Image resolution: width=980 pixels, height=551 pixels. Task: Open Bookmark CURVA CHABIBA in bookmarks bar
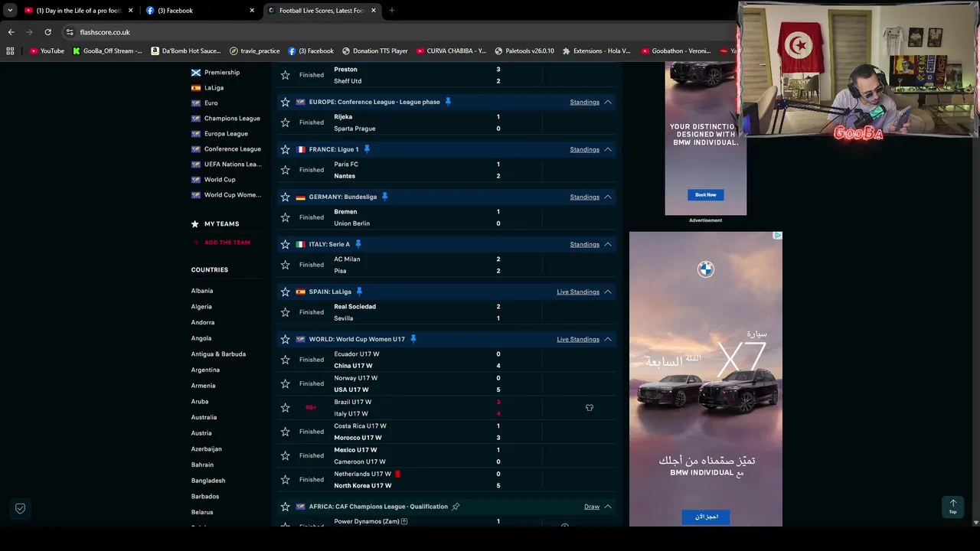(x=451, y=51)
